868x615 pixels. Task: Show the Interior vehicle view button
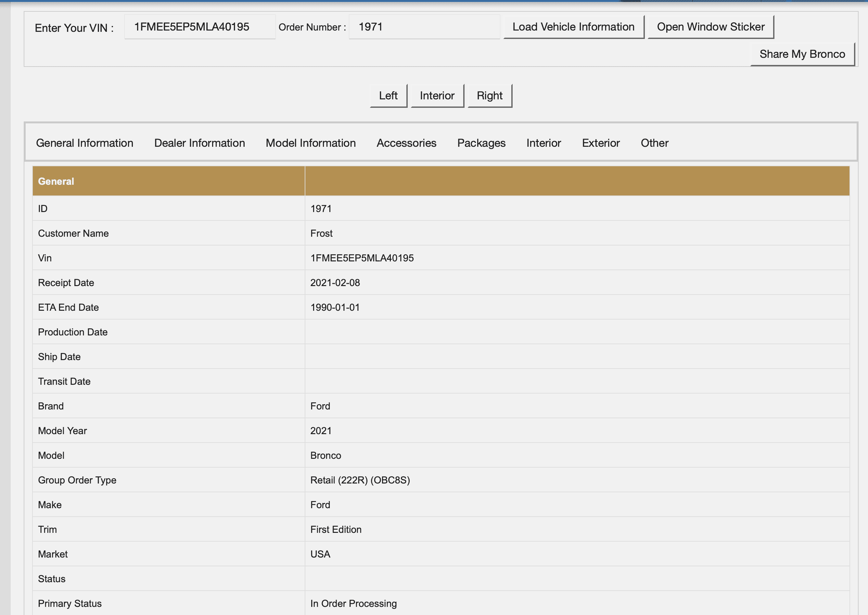(x=437, y=96)
